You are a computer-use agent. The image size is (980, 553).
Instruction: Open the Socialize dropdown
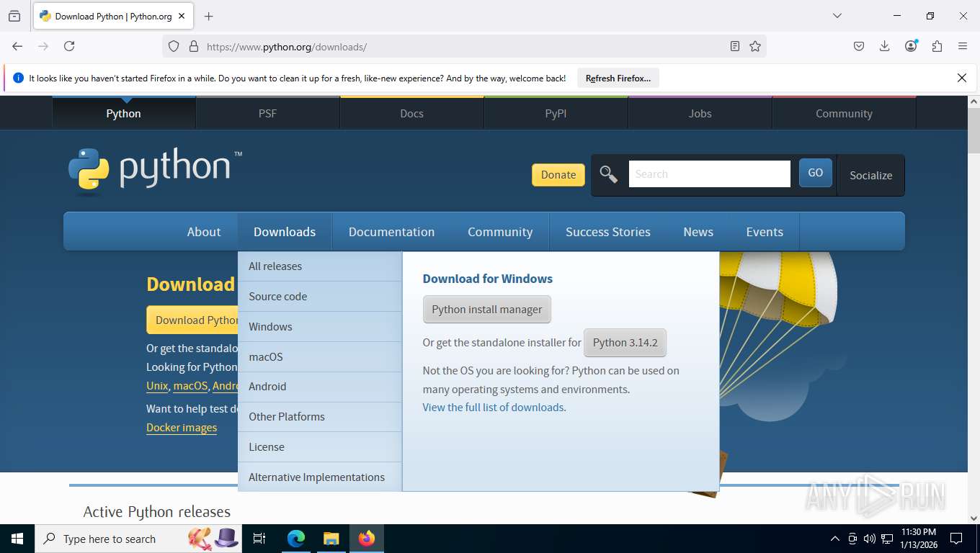870,175
